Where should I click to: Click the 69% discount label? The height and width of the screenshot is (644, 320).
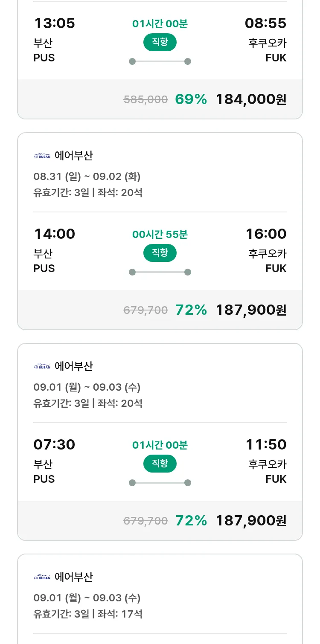[191, 99]
